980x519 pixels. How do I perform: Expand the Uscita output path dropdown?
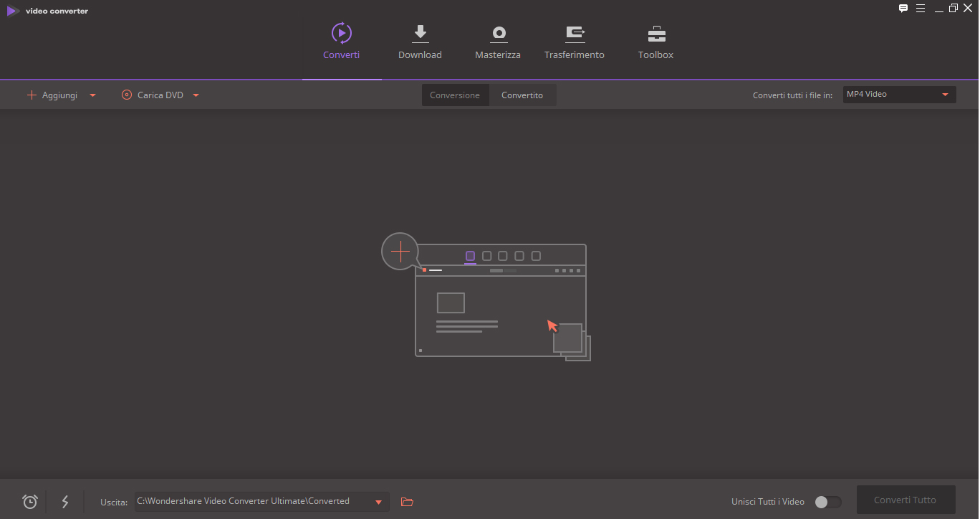click(x=378, y=502)
